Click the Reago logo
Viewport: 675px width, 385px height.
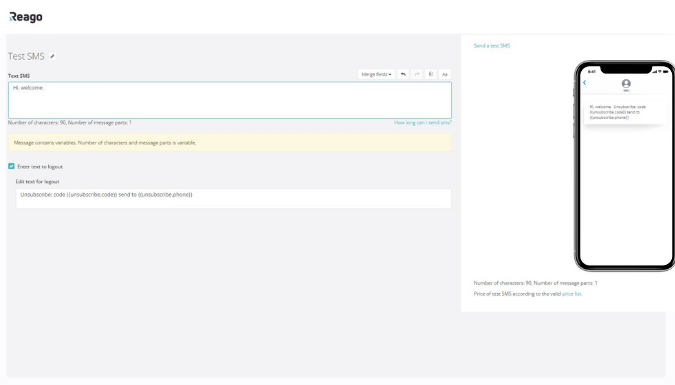pyautogui.click(x=26, y=17)
